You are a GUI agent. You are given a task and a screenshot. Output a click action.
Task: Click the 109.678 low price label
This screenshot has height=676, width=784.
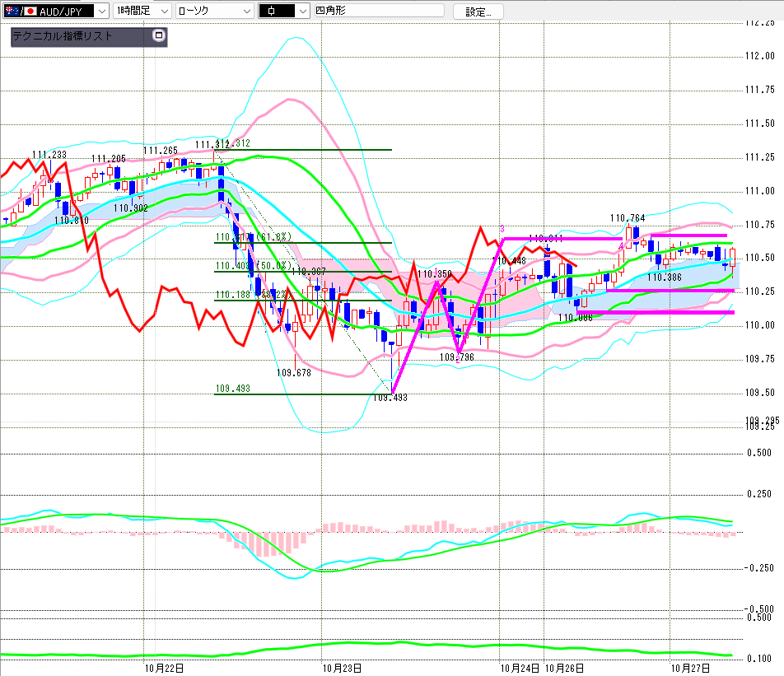[293, 372]
